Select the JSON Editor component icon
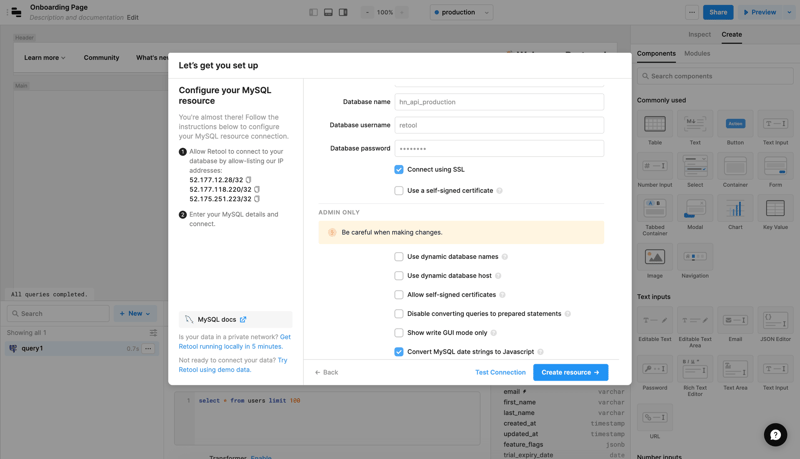Image resolution: width=800 pixels, height=459 pixels. click(x=775, y=320)
